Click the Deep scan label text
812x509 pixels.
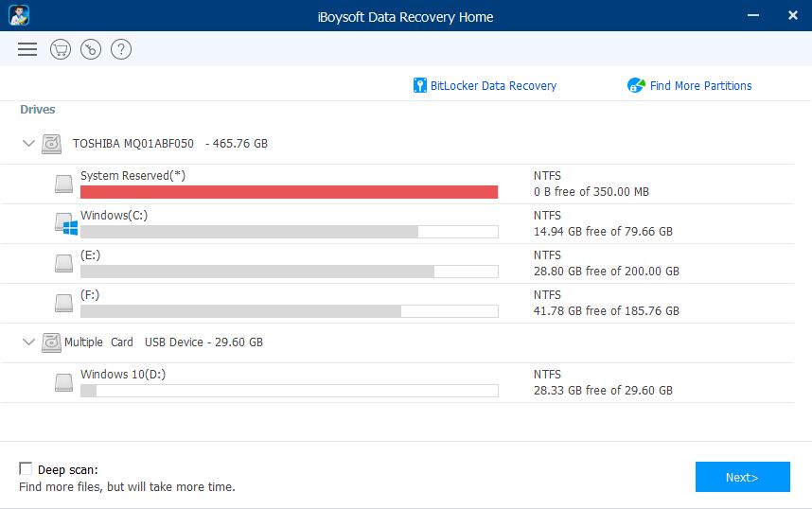point(68,469)
